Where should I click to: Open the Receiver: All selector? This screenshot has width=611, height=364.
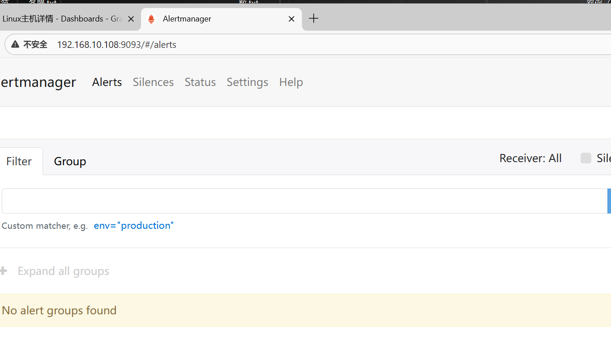[x=530, y=158]
